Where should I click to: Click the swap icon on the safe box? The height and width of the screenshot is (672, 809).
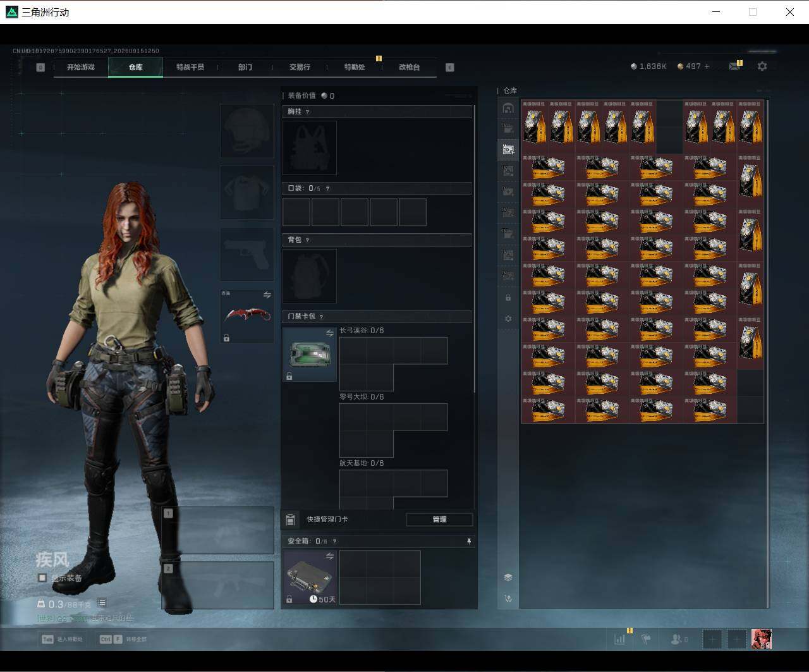[329, 556]
